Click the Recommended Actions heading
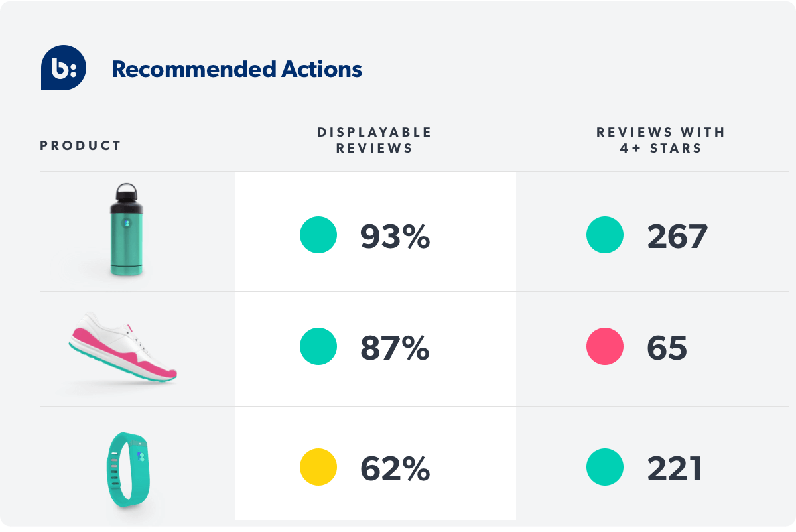Screen dimensions: 796x532 point(237,69)
